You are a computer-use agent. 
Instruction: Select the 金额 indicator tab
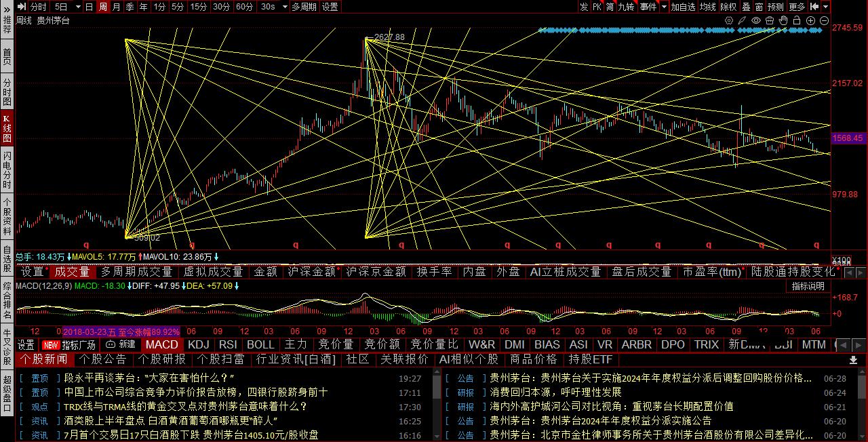pos(265,272)
